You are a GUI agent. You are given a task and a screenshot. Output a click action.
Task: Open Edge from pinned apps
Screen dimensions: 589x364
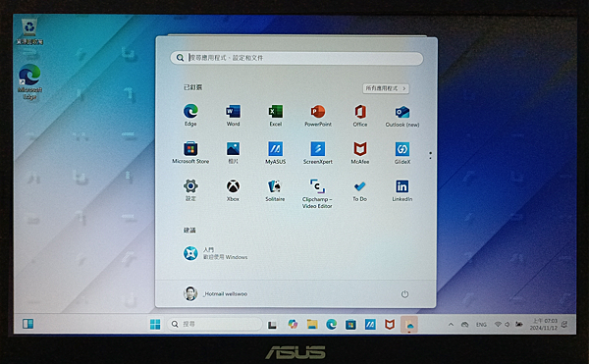pyautogui.click(x=190, y=115)
